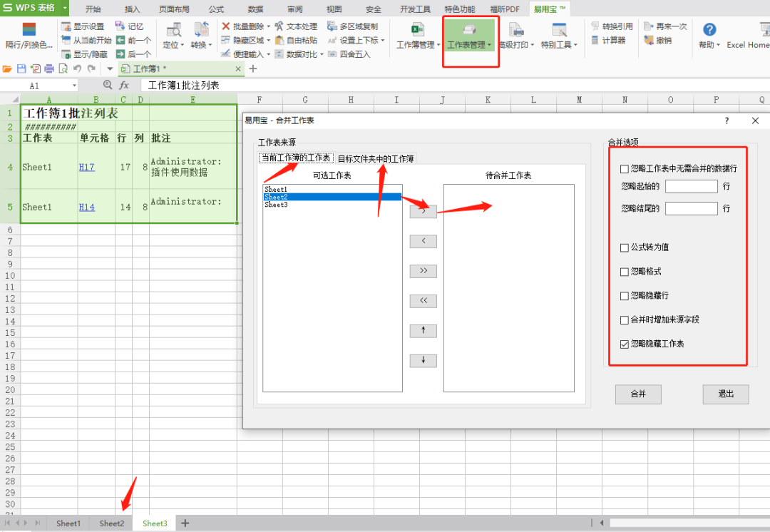Uncheck the 忽略隐藏工作表 option
Screen dimensions: 770x532
pos(624,343)
